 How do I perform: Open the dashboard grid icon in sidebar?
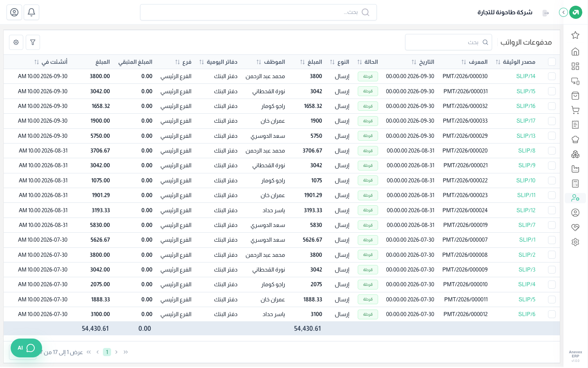pyautogui.click(x=575, y=66)
